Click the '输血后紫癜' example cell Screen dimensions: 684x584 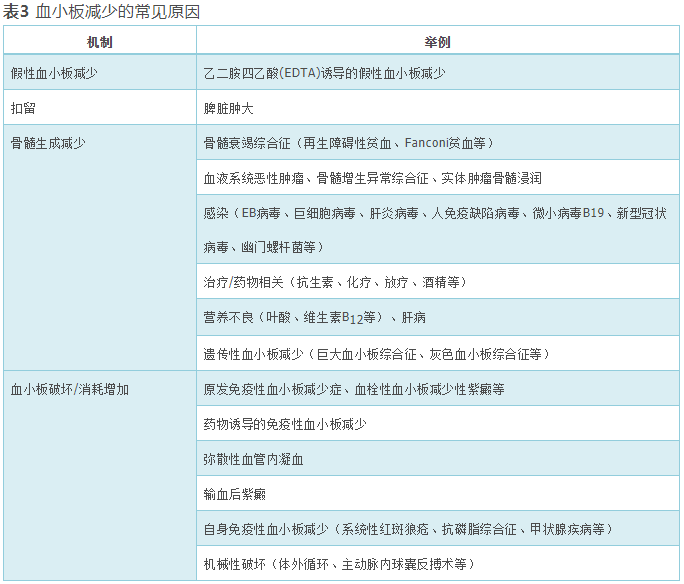[x=234, y=494]
